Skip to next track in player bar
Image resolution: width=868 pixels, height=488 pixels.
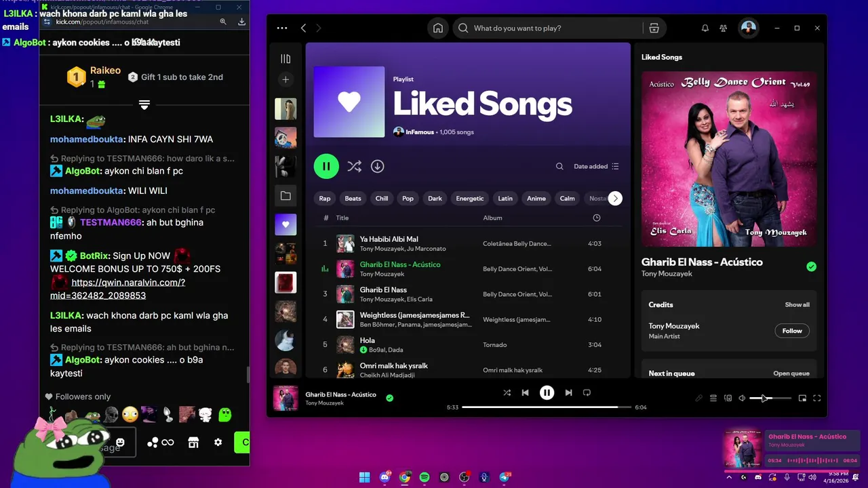[568, 392]
